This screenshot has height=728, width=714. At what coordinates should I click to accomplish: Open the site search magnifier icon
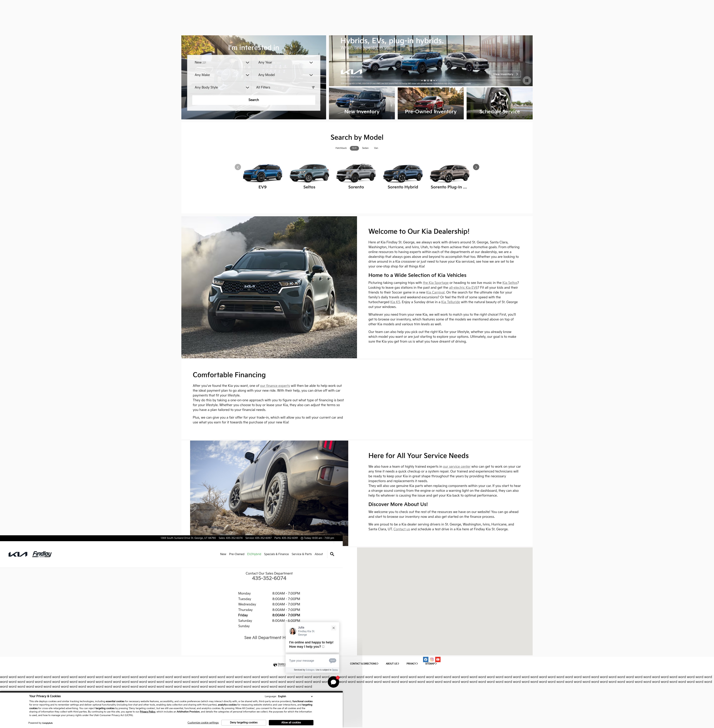(x=332, y=554)
